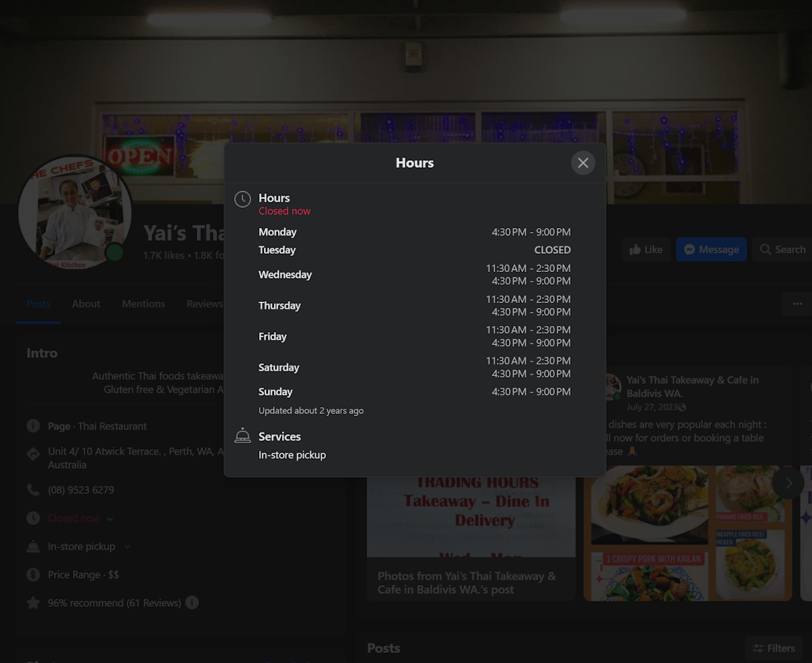This screenshot has height=663, width=812.
Task: Click phone number (08) 9523 6279
Action: pos(81,490)
